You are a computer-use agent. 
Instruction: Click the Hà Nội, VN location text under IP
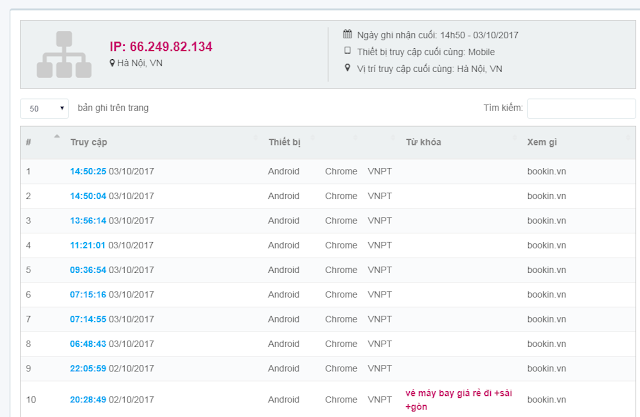pos(140,63)
